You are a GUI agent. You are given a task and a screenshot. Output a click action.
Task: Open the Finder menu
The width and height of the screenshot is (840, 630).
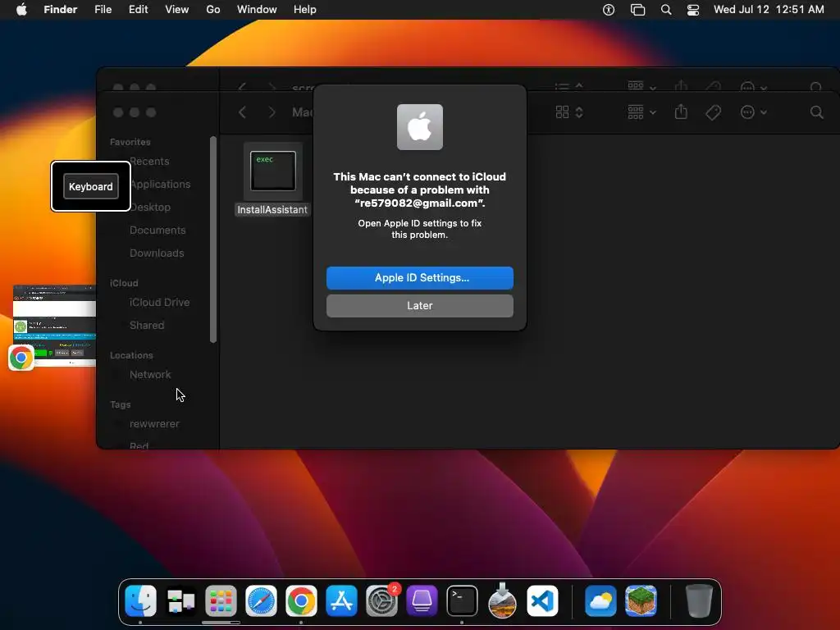click(61, 10)
